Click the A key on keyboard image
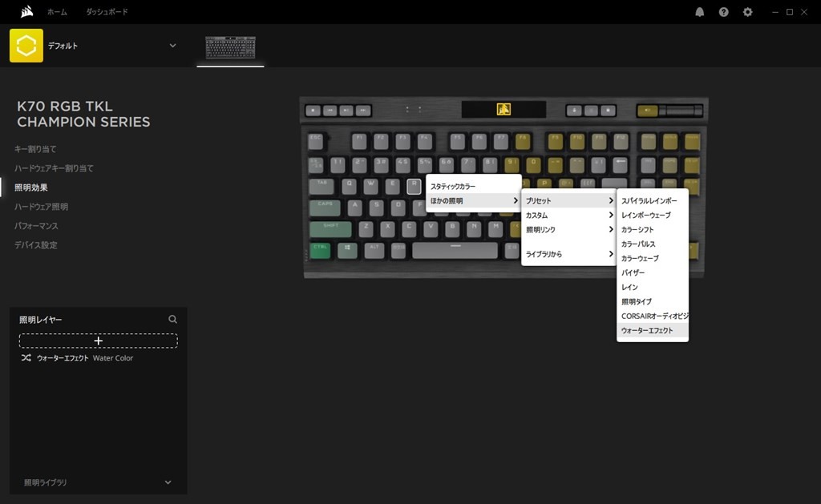Image resolution: width=821 pixels, height=504 pixels. pos(355,208)
